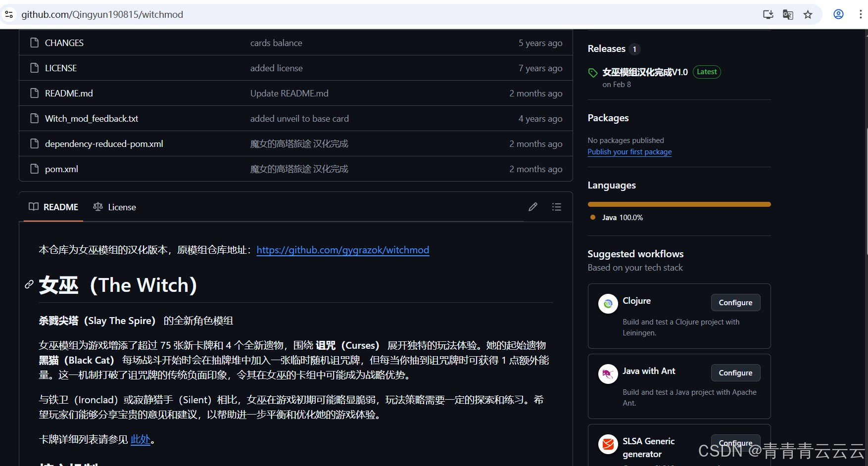Click the Latest release badge
The height and width of the screenshot is (466, 868).
click(707, 72)
